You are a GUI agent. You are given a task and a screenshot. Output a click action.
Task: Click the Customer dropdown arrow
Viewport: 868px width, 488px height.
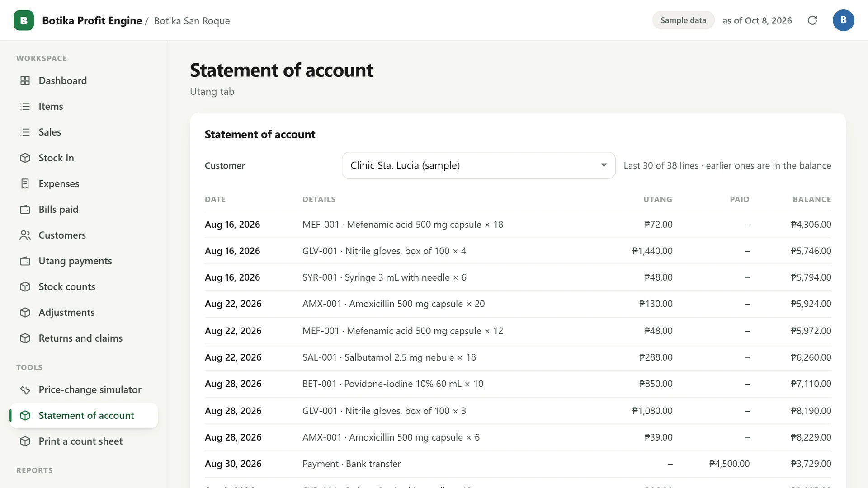[604, 165]
